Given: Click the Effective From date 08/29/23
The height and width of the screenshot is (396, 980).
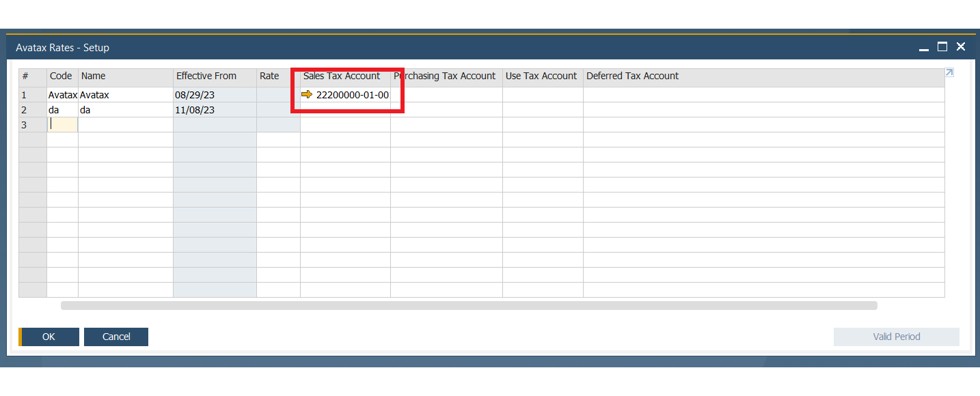Looking at the screenshot, I should point(215,95).
